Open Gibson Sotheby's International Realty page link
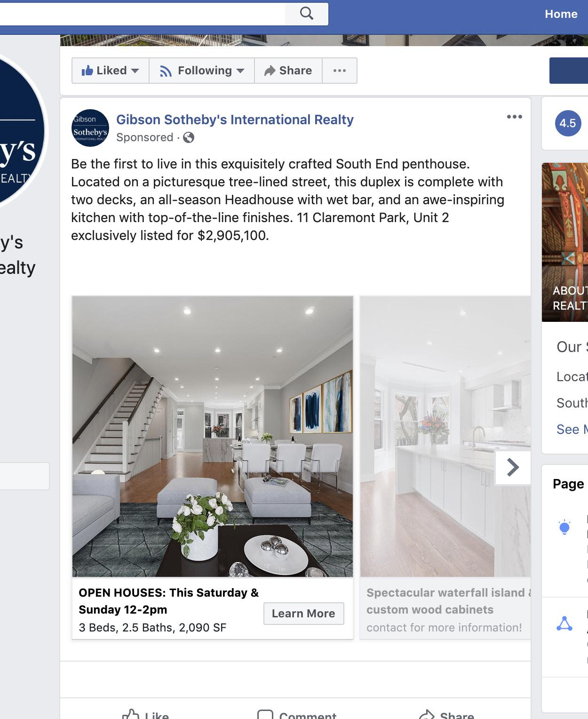The image size is (588, 719). (x=235, y=120)
